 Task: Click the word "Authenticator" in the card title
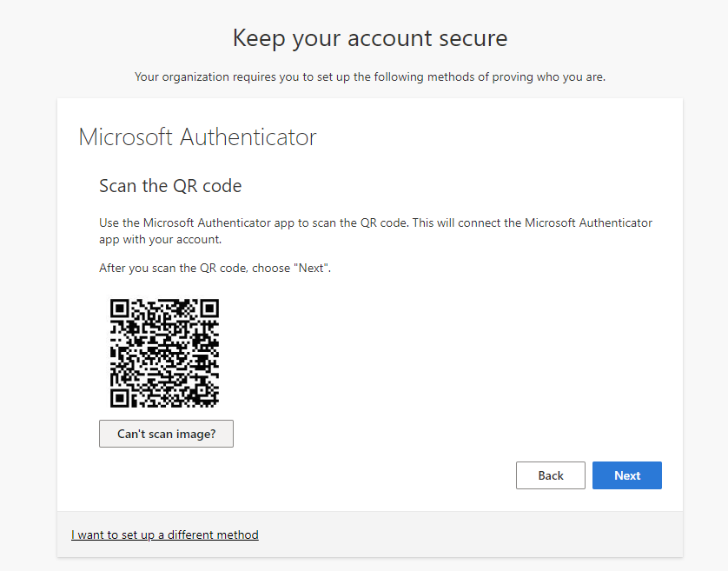click(x=248, y=137)
